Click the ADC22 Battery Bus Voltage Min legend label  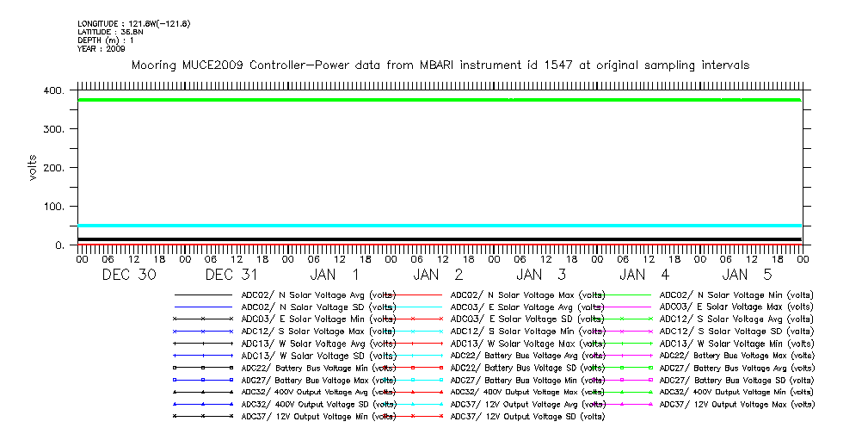pyautogui.click(x=318, y=368)
